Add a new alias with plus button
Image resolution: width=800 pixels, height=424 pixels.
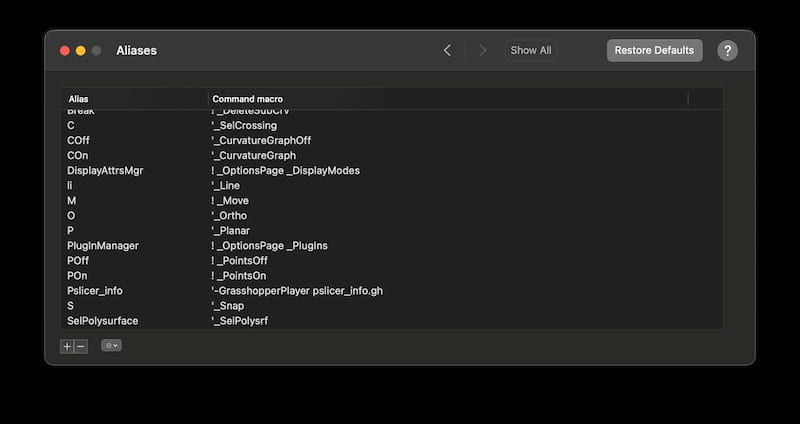[67, 346]
